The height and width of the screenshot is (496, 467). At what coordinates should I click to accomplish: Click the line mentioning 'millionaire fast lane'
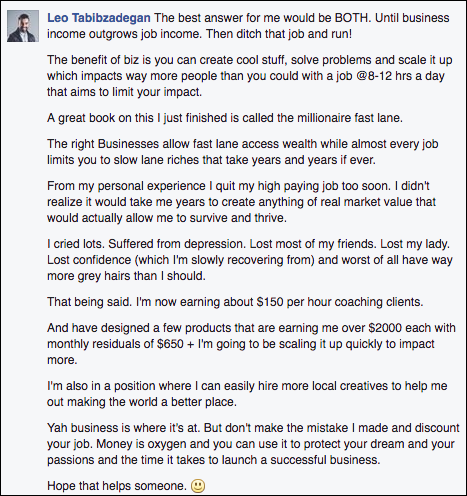click(225, 118)
